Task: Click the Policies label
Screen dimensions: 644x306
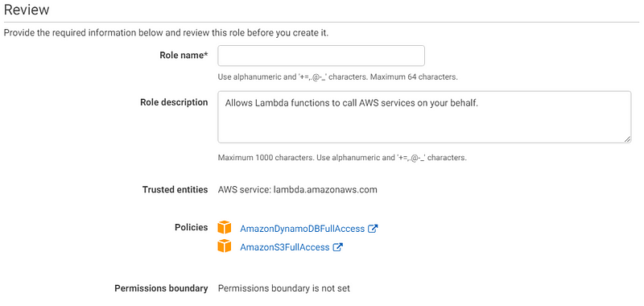Action: 192,227
